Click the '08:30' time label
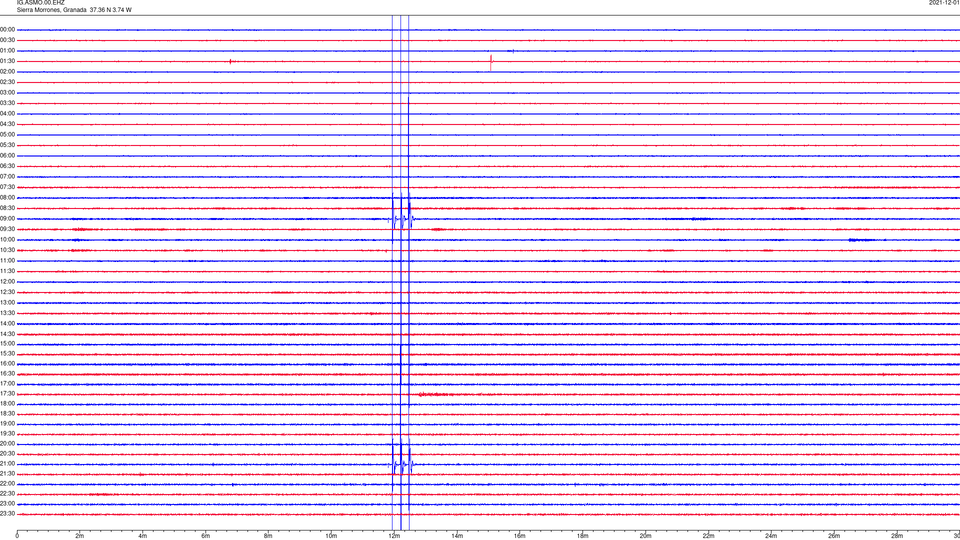 click(x=7, y=208)
